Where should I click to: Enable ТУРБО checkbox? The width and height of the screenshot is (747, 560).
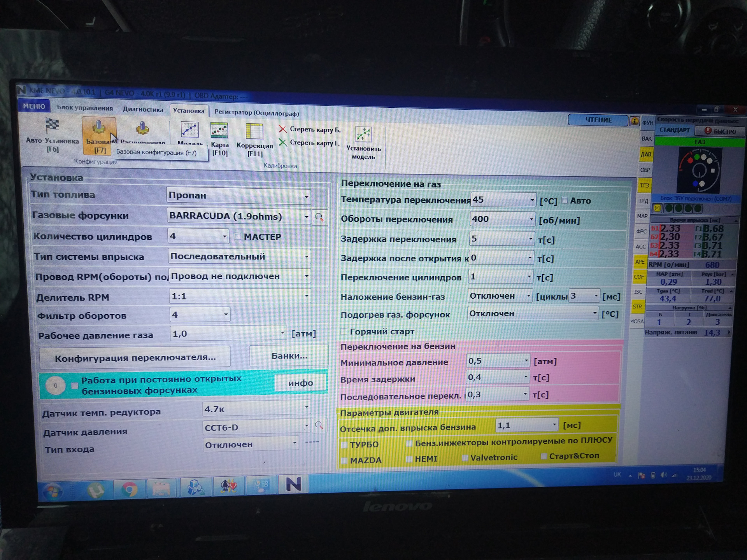tap(344, 444)
